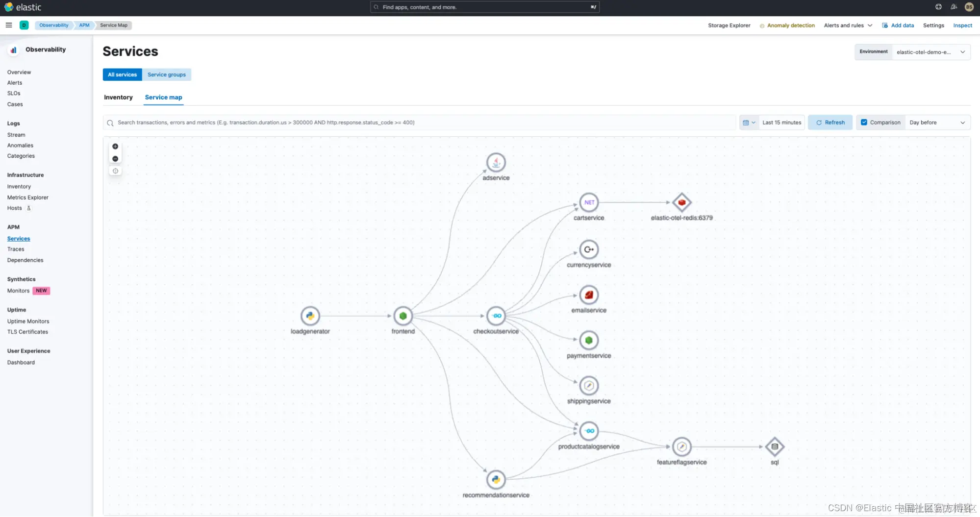Screen dimensions: 980x517
Task: Toggle the Comparison checkbox
Action: pos(864,123)
